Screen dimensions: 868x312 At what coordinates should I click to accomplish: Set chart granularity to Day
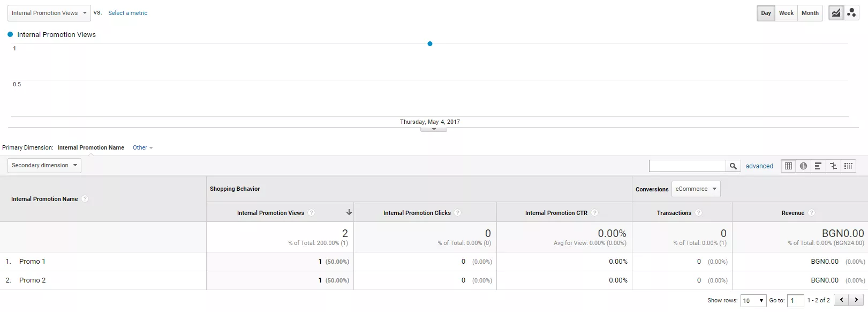(766, 13)
